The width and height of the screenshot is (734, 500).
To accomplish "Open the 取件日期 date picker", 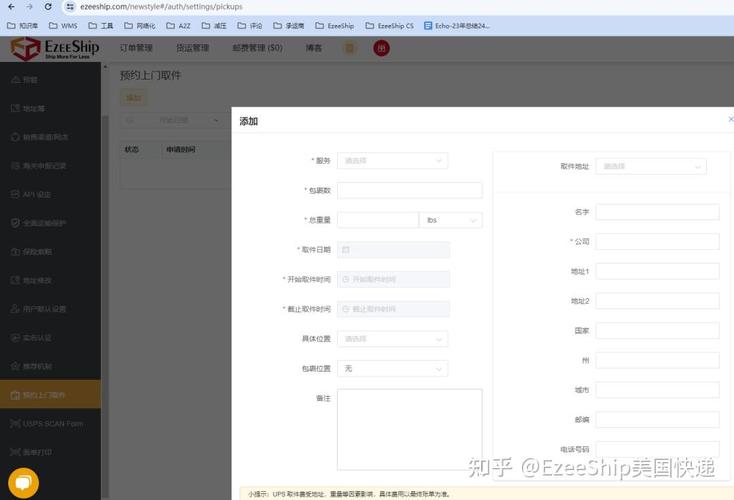I will tap(393, 250).
